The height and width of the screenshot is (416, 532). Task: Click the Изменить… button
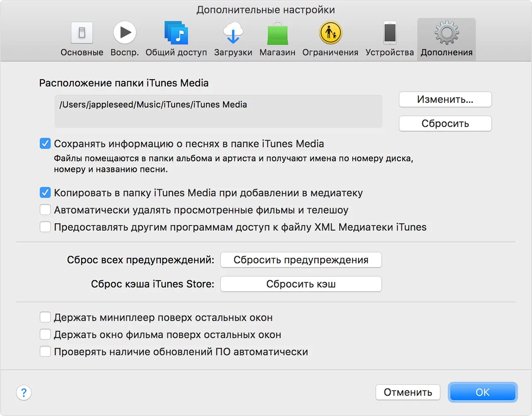pos(445,100)
